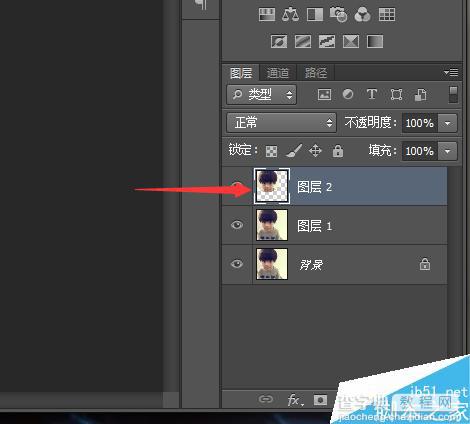This screenshot has width=470, height=424.
Task: Select the 图层 2 layer thumbnail
Action: click(x=272, y=186)
